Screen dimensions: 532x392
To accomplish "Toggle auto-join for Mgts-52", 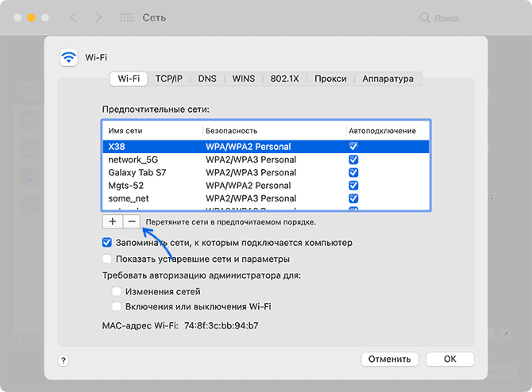I will (353, 185).
